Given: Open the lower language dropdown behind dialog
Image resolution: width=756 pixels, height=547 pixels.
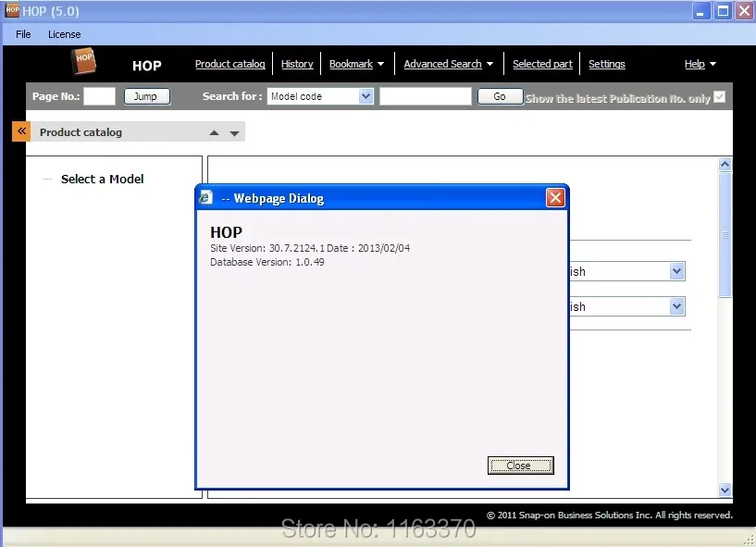Looking at the screenshot, I should [x=677, y=306].
